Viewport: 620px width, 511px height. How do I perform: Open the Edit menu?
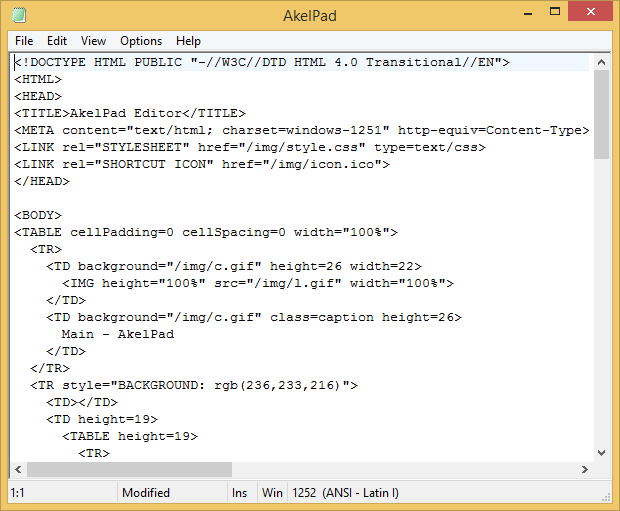click(57, 41)
